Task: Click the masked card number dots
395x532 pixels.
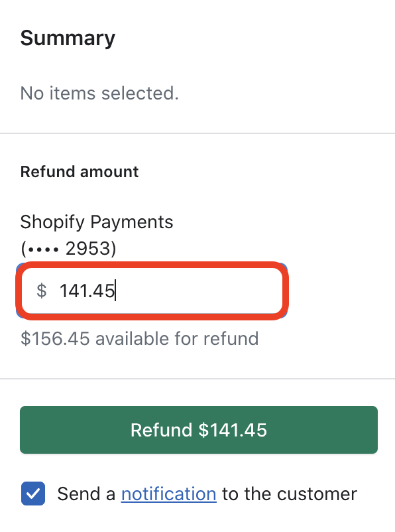Action: (43, 250)
